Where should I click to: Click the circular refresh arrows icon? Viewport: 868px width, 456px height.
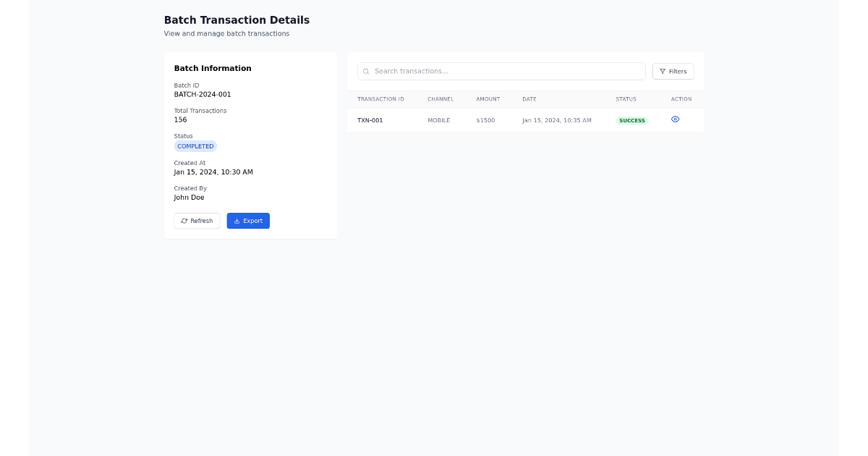183,221
